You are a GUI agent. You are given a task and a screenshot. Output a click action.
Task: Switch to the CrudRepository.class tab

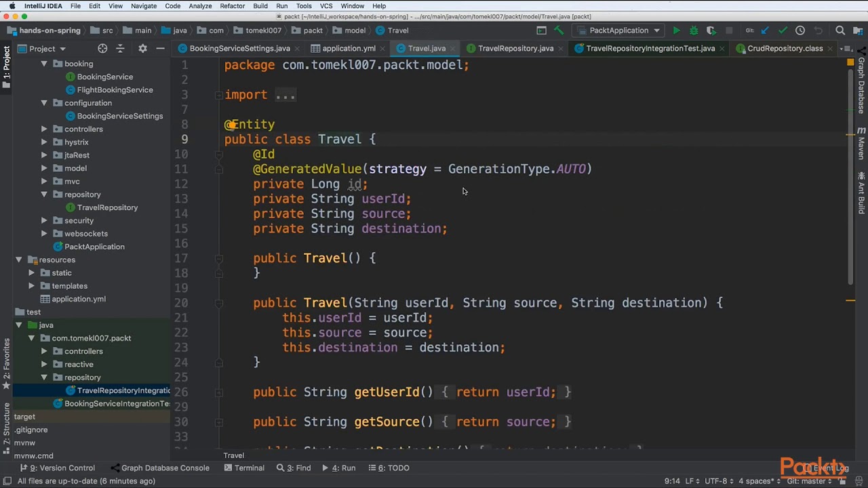(x=784, y=49)
